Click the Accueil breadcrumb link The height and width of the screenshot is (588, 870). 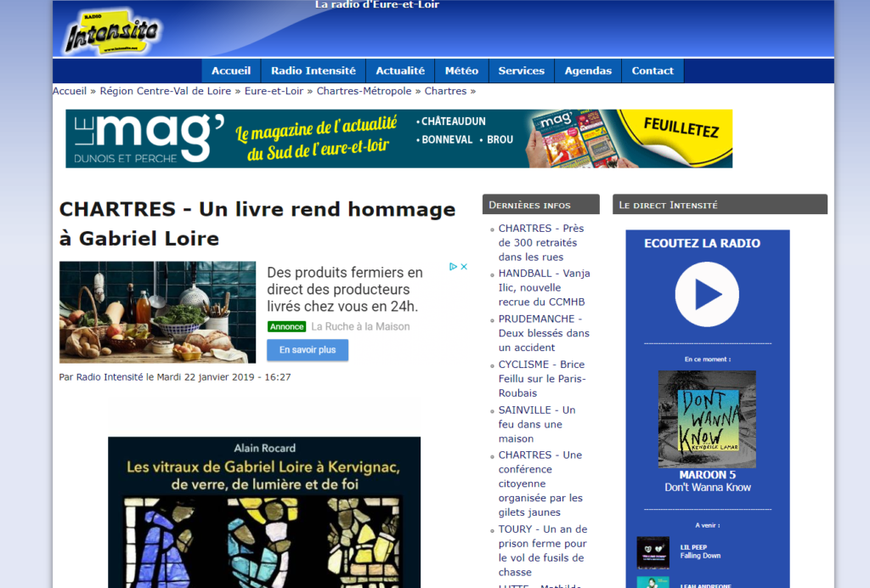(70, 91)
